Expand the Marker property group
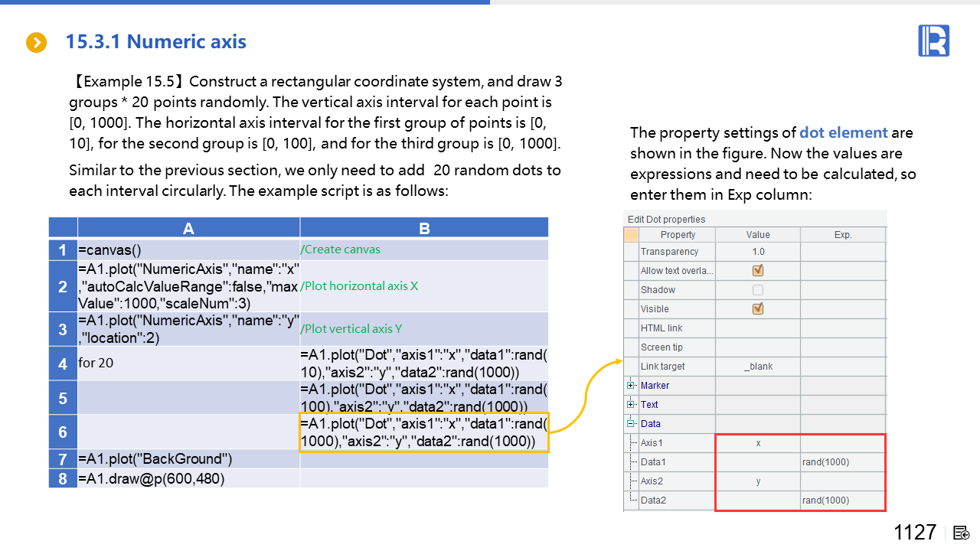980x551 pixels. point(631,385)
